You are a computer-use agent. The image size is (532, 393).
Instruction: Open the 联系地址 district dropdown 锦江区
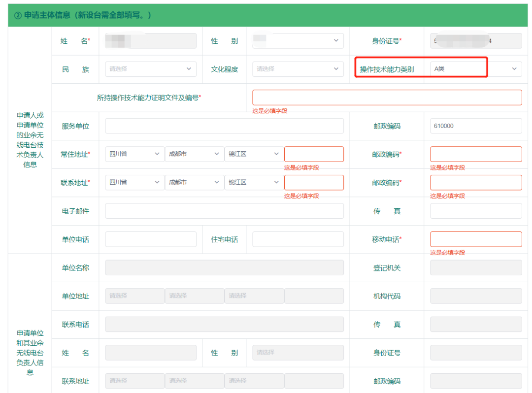click(254, 182)
